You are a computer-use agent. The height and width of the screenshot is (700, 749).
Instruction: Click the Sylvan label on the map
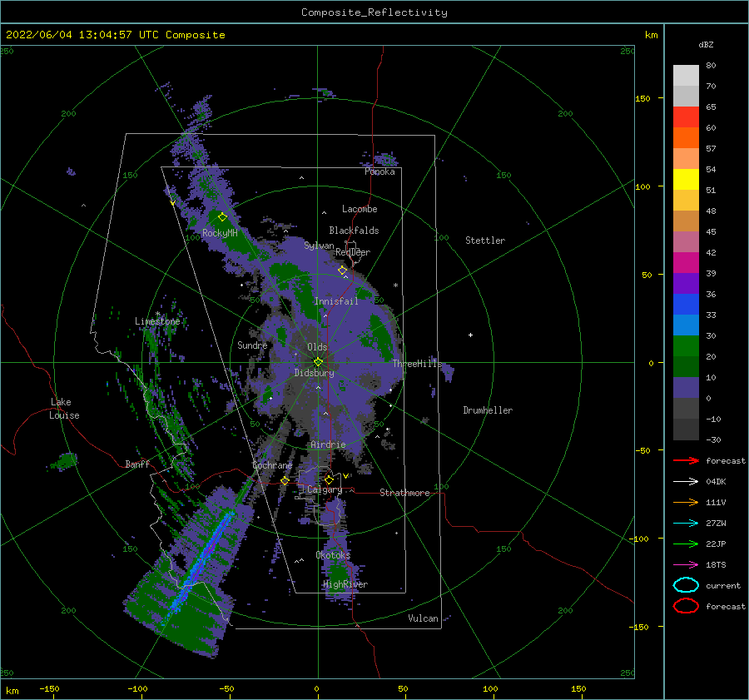(x=319, y=246)
